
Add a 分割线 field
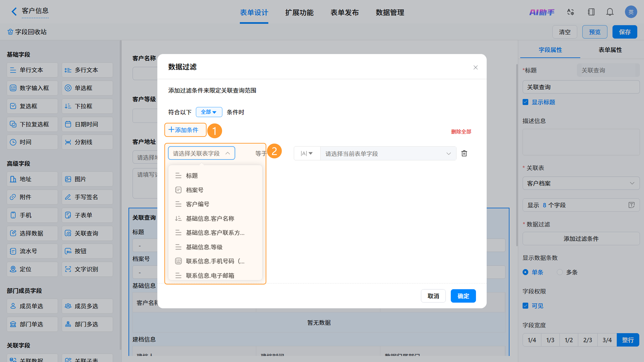(x=87, y=142)
